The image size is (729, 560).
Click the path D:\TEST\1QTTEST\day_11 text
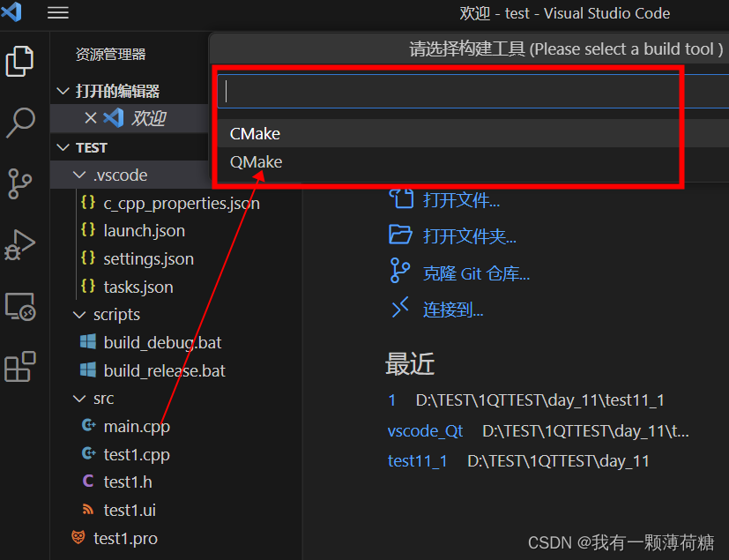click(558, 461)
